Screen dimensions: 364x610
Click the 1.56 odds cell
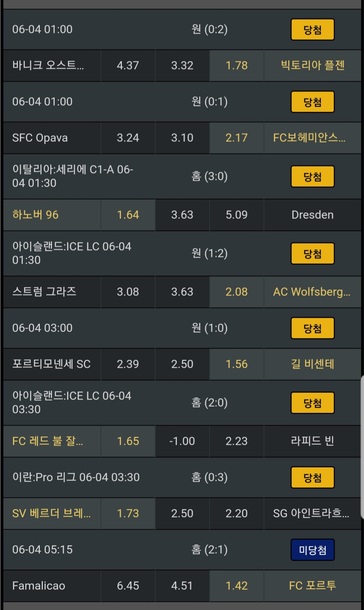coord(236,364)
